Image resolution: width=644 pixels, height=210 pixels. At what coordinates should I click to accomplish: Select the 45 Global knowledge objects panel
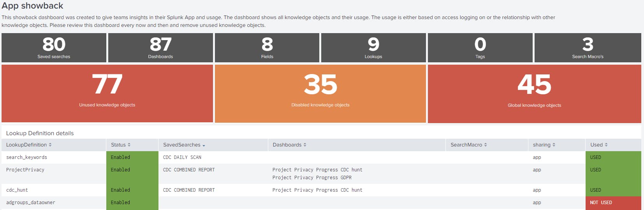534,94
